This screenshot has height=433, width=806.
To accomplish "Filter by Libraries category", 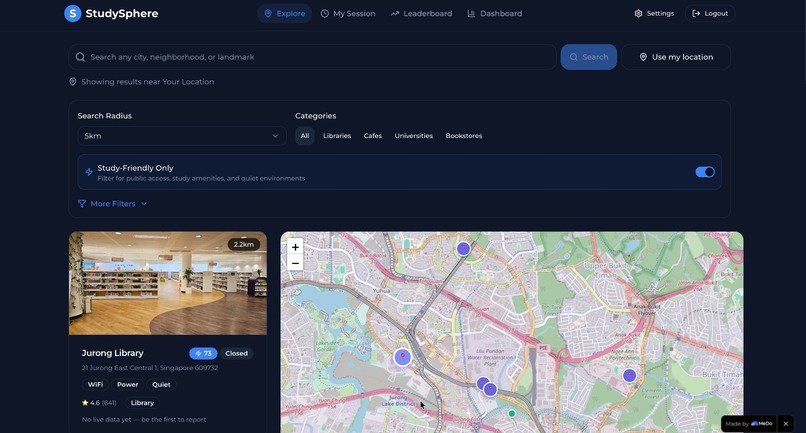I will coord(337,136).
